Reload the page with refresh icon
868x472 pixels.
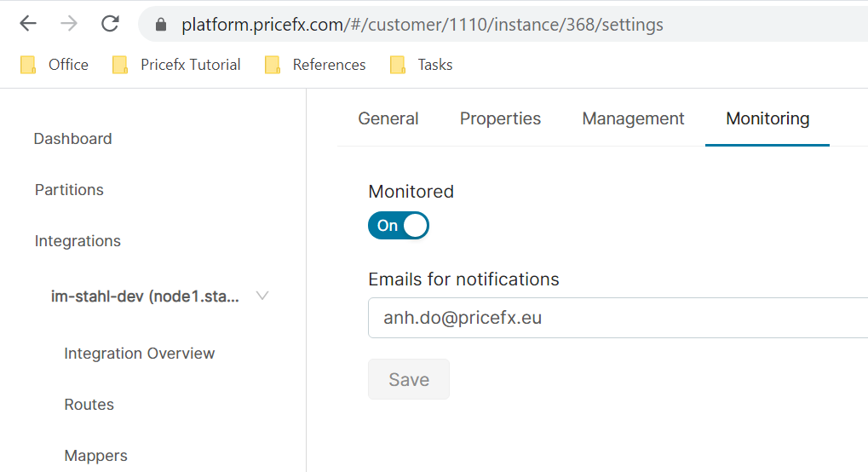(110, 24)
